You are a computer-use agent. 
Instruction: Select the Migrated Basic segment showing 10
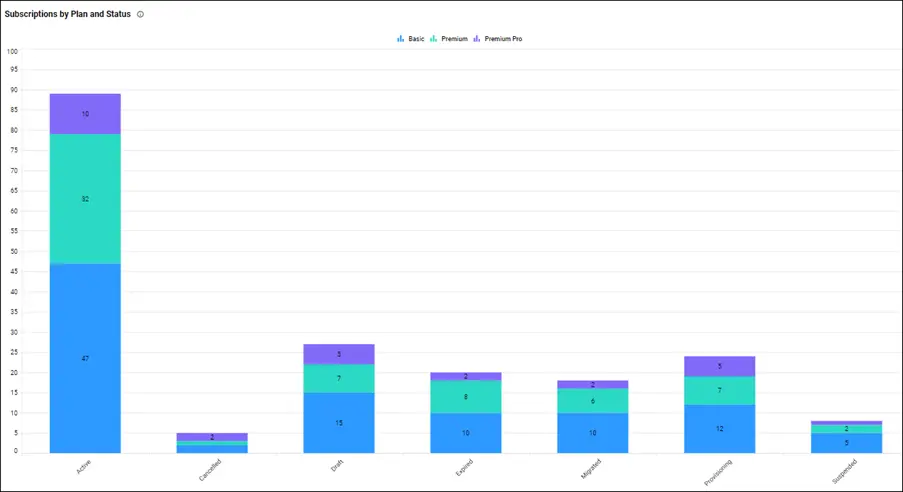(x=593, y=433)
